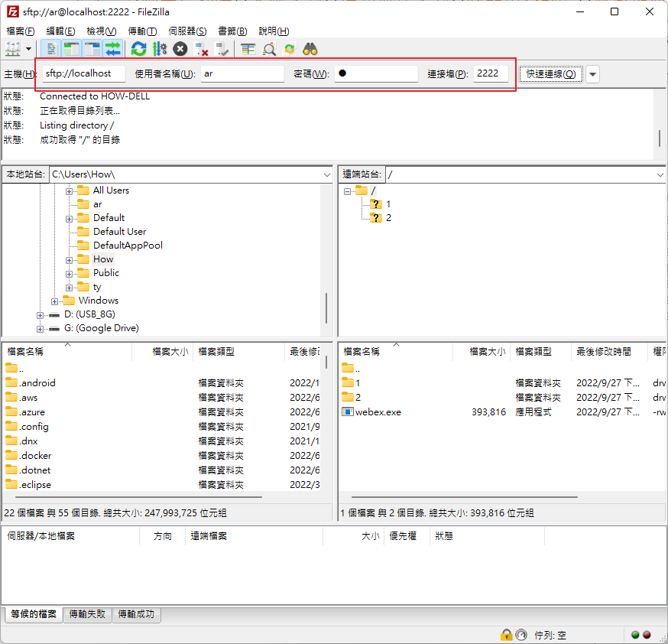Open 編輯(E) menu

pos(60,31)
